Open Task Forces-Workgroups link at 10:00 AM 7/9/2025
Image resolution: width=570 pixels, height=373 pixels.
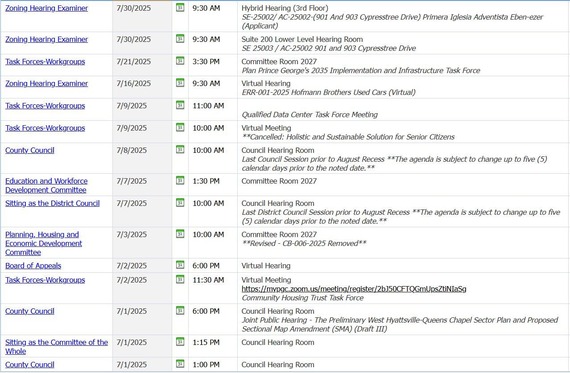point(45,128)
